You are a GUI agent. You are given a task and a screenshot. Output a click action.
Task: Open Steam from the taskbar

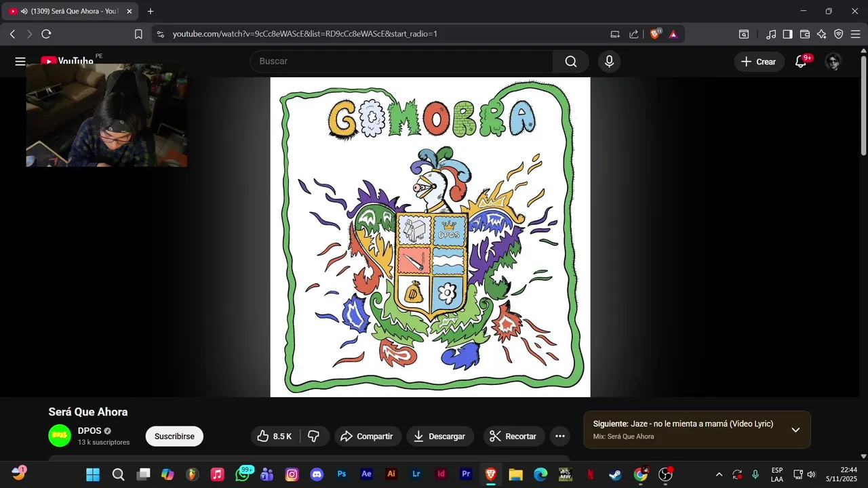(x=615, y=474)
